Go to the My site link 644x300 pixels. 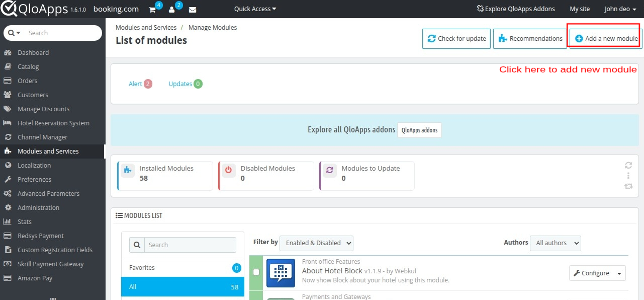[x=580, y=9]
